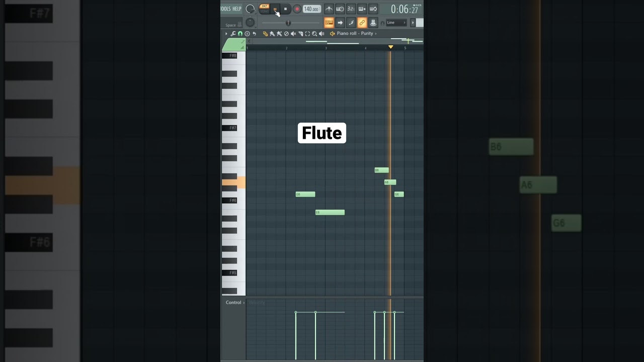Open the piano roll options menu arrow

point(226,34)
